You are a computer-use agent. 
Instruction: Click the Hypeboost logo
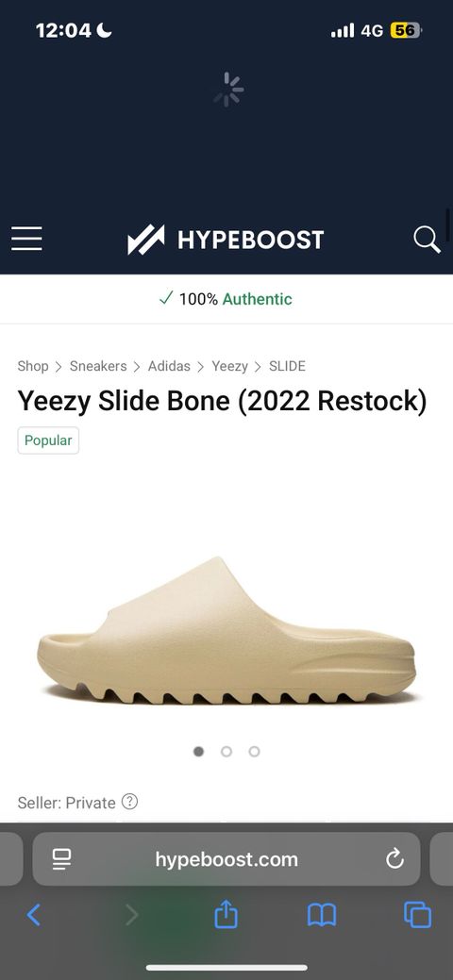(x=226, y=240)
